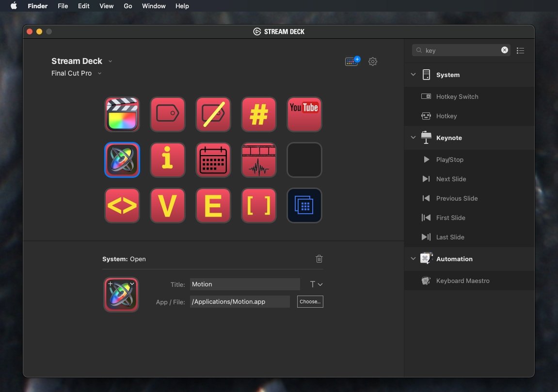Choose the Hotkey action

[469, 116]
